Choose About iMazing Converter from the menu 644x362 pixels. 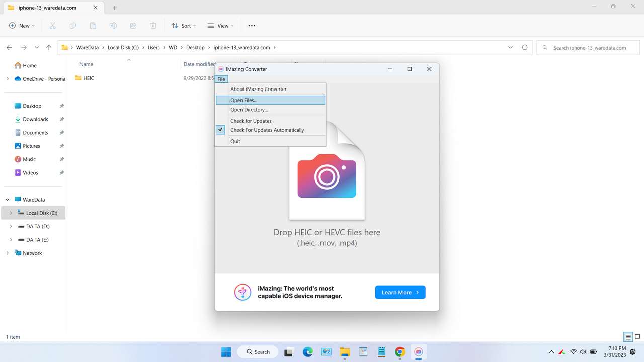pos(258,89)
